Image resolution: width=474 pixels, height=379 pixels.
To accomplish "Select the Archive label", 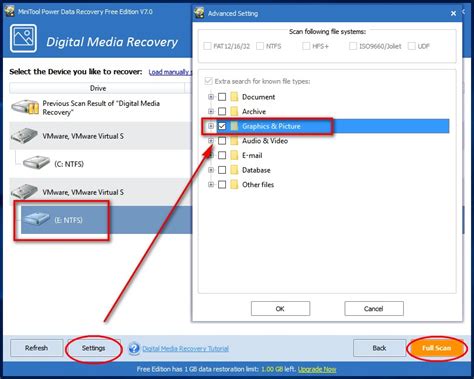I will [x=254, y=112].
